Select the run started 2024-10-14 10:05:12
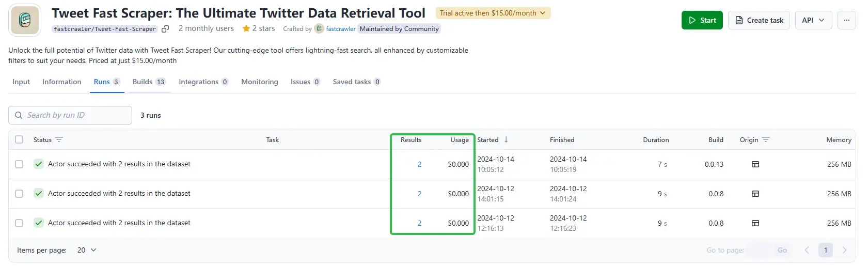Viewport: 868px width, 266px height. (x=19, y=164)
